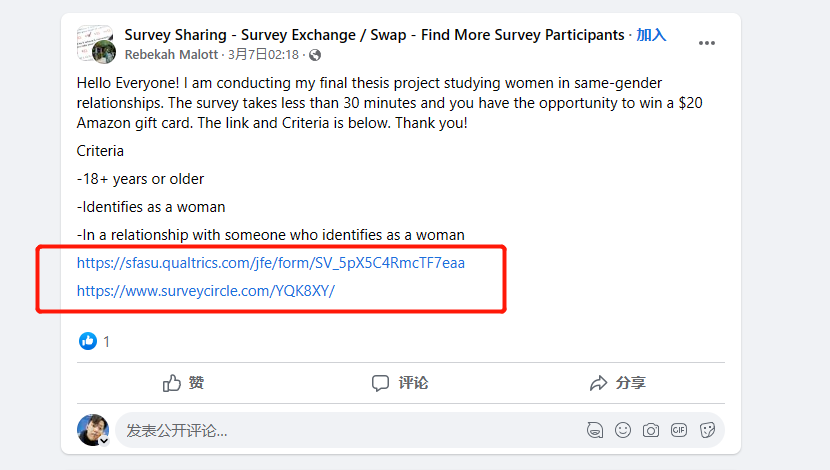Click the sticker icon in comment box

pos(707,431)
